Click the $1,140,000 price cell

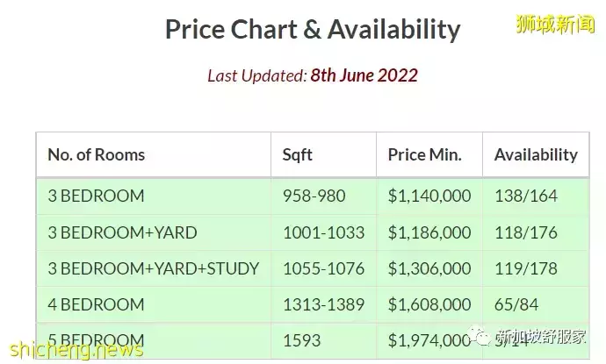point(429,196)
